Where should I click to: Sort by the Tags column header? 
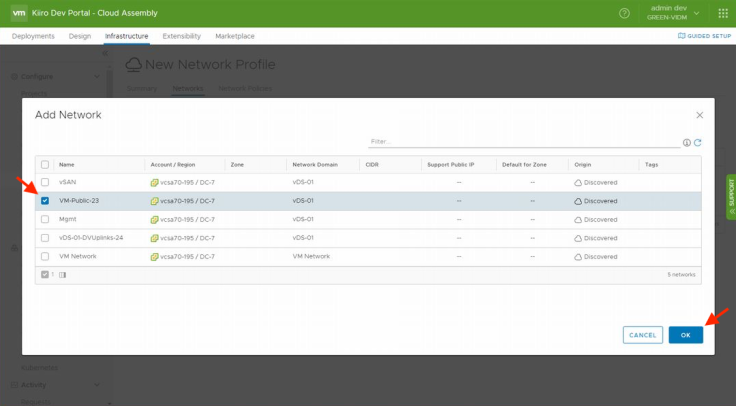tap(652, 165)
